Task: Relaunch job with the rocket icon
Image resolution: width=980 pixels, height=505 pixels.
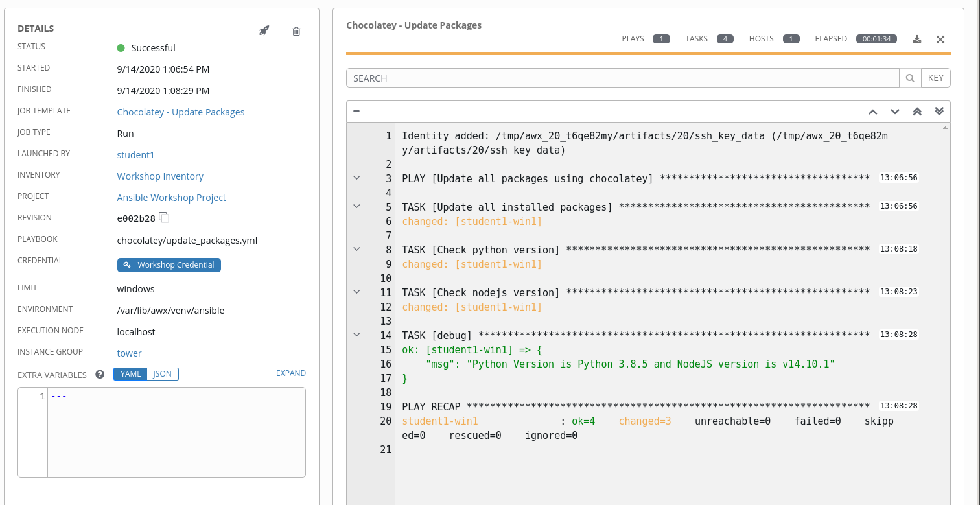Action: (264, 30)
